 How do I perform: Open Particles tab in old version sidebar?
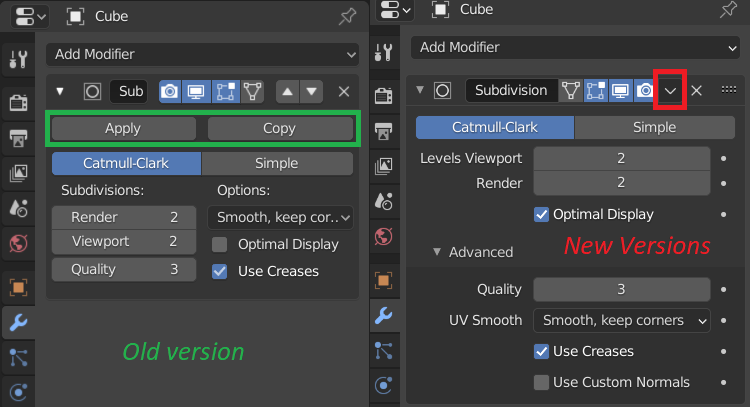pos(18,358)
